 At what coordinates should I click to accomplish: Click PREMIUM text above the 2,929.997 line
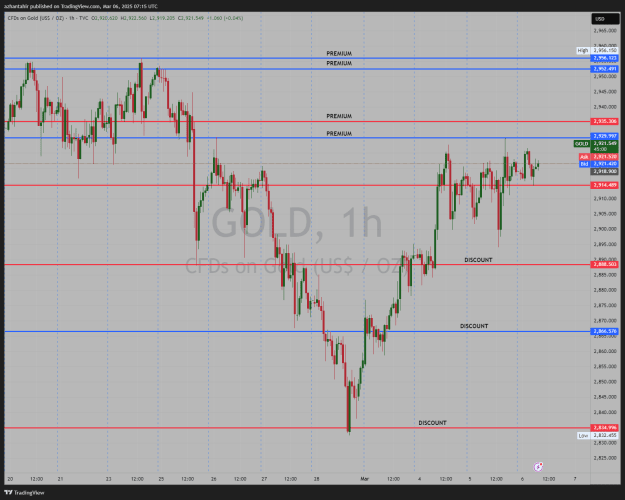[339, 134]
